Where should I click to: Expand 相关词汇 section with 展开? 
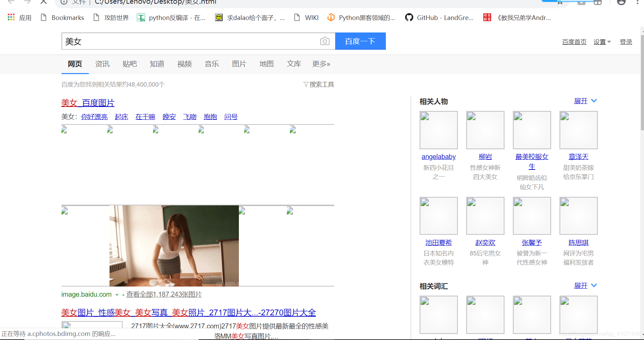586,286
